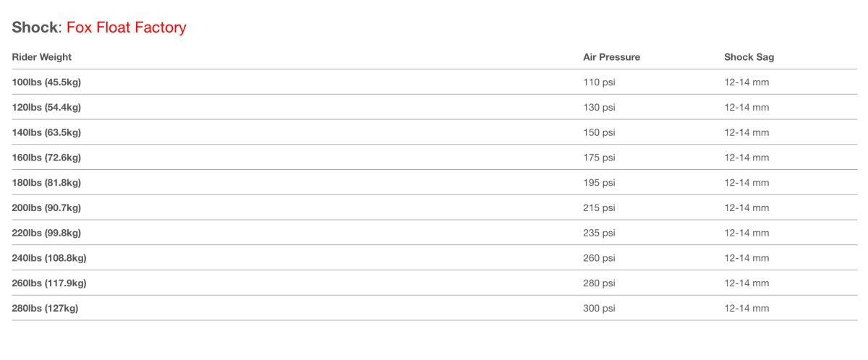Select the 235 psi pressure value

[599, 233]
